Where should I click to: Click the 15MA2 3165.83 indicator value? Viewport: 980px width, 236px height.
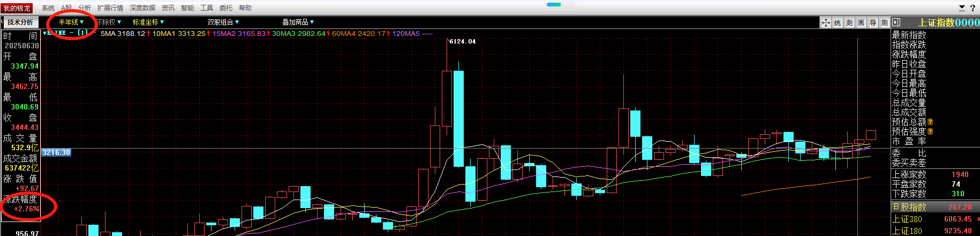[x=239, y=33]
